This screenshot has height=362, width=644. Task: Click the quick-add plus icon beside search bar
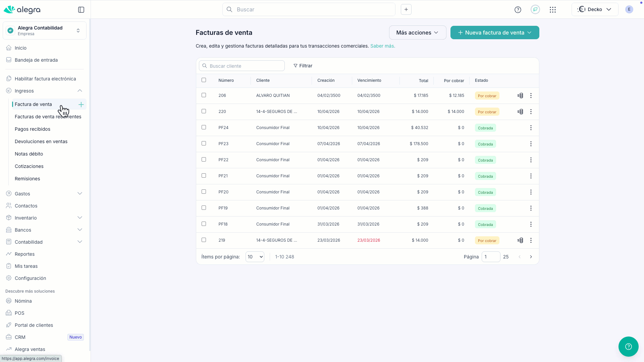406,9
